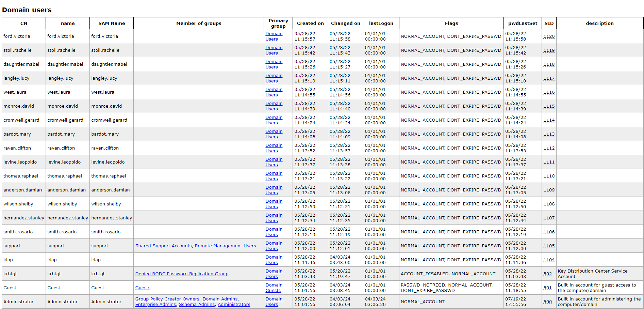This screenshot has height=309, width=644.
Task: Click the Member of groups column header
Action: point(199,24)
